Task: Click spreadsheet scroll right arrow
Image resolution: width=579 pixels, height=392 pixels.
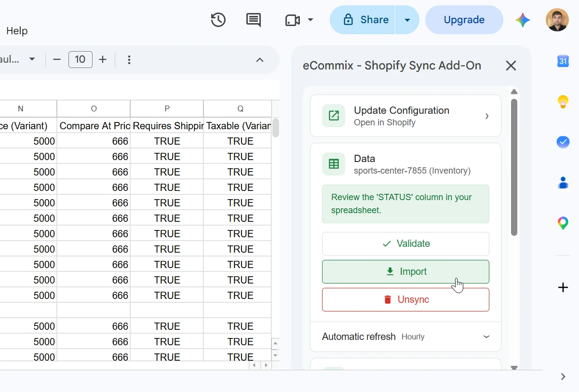Action: pyautogui.click(x=266, y=365)
